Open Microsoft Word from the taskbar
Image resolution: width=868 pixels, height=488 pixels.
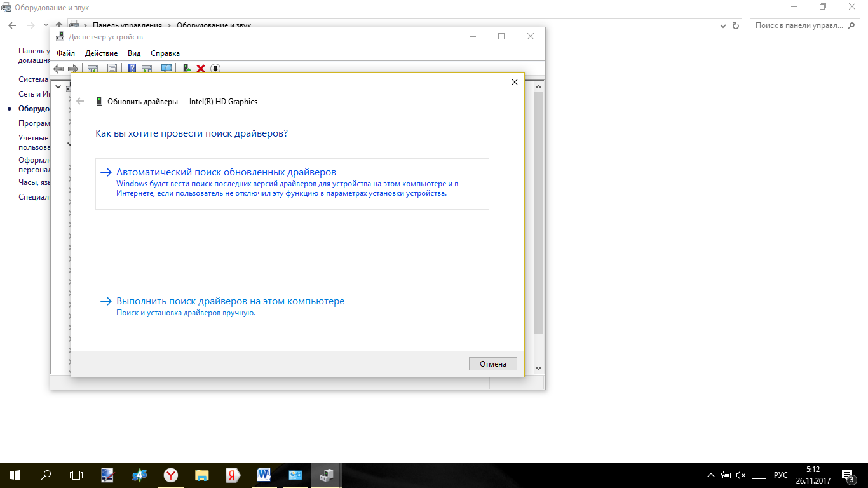[264, 475]
